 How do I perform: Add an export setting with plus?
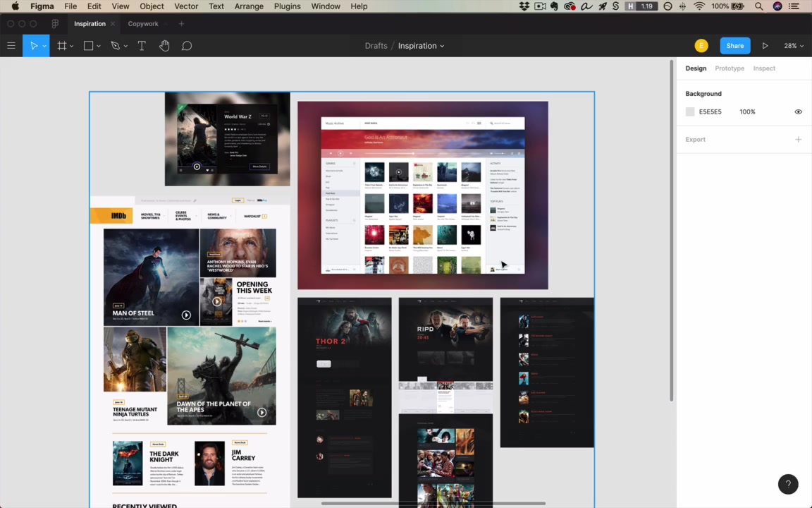798,140
